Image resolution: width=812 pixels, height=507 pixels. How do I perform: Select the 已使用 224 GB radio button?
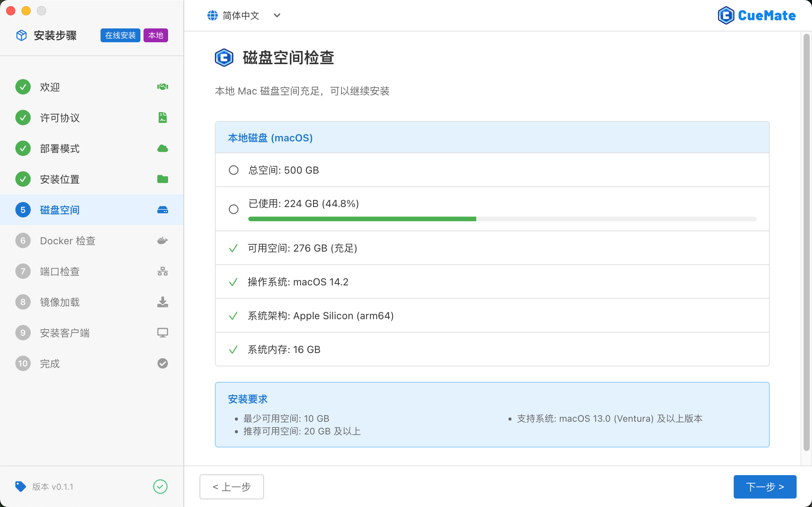pyautogui.click(x=233, y=209)
